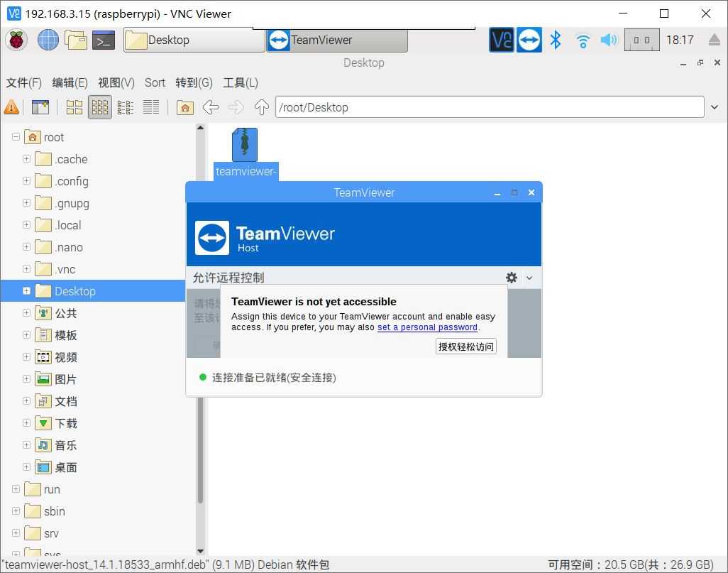
Task: Click the TeamViewer Host logo icon
Action: [x=211, y=237]
